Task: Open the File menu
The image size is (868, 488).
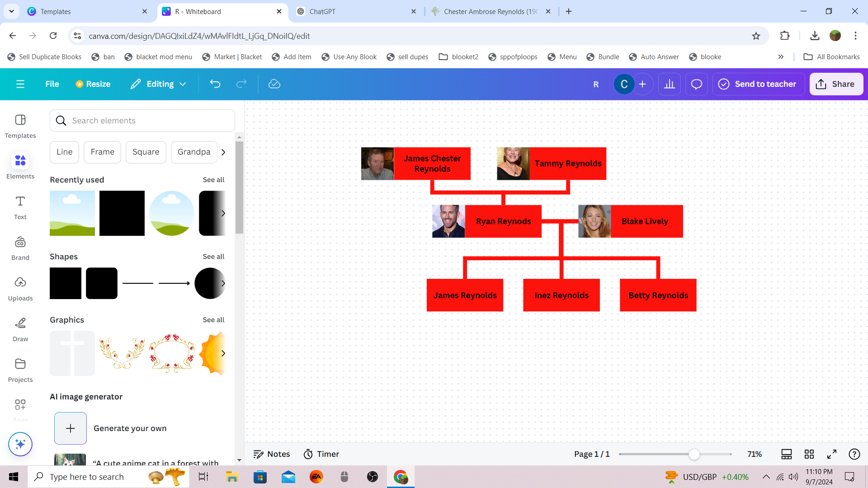Action: point(52,84)
